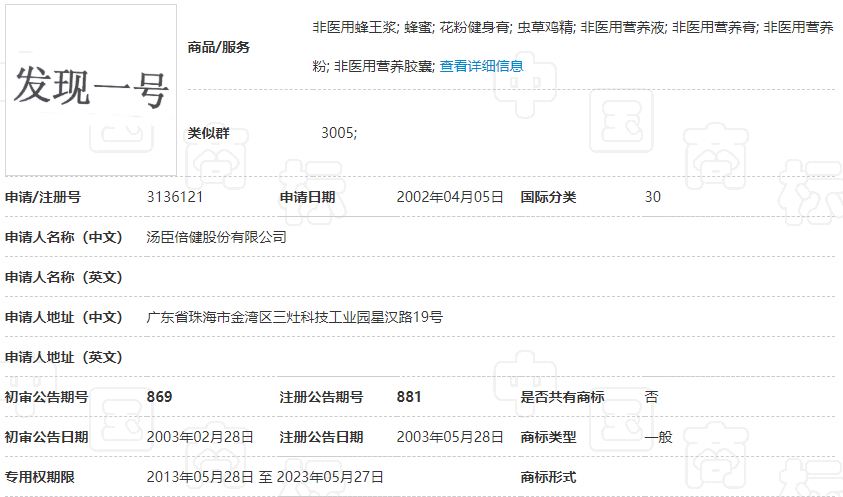Click the 商标形式 label
Viewport: 843px width, 497px height.
click(x=548, y=477)
